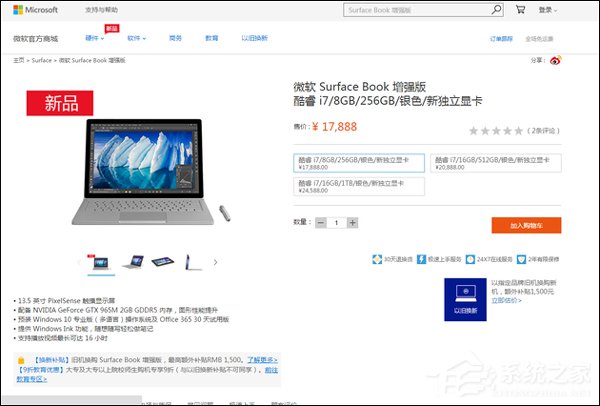Select the i7/16GB/512GB ¥20,888 configuration
The height and width of the screenshot is (406, 600).
point(496,163)
